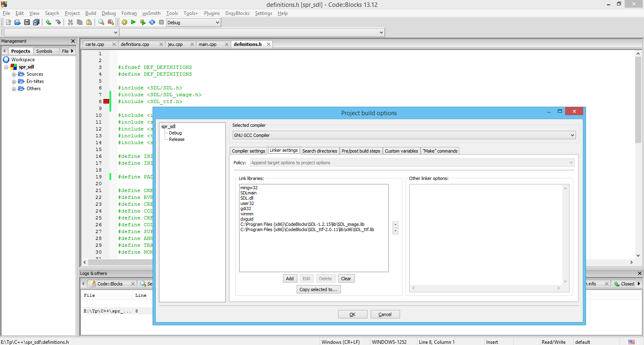Open the Plugins menu

(212, 13)
